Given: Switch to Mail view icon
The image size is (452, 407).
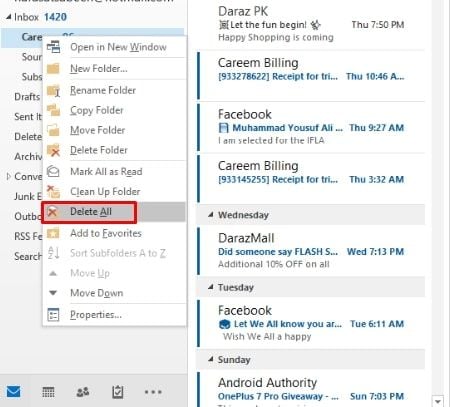Looking at the screenshot, I should 14,392.
